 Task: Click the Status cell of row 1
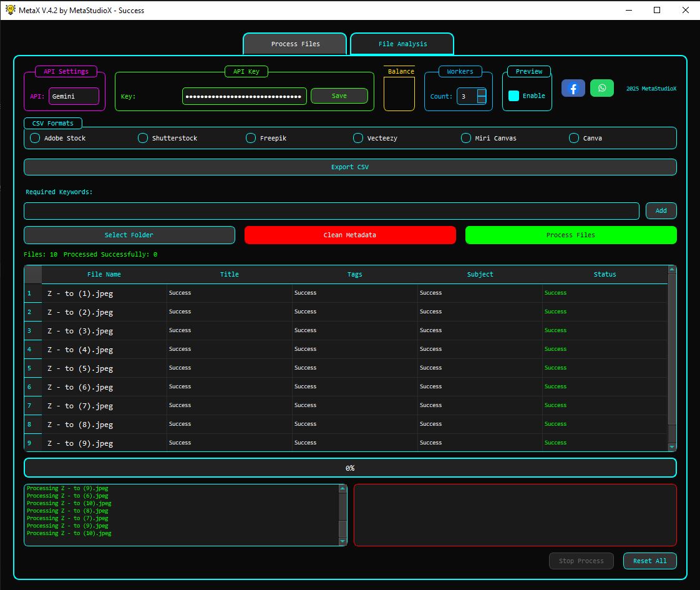click(x=605, y=293)
